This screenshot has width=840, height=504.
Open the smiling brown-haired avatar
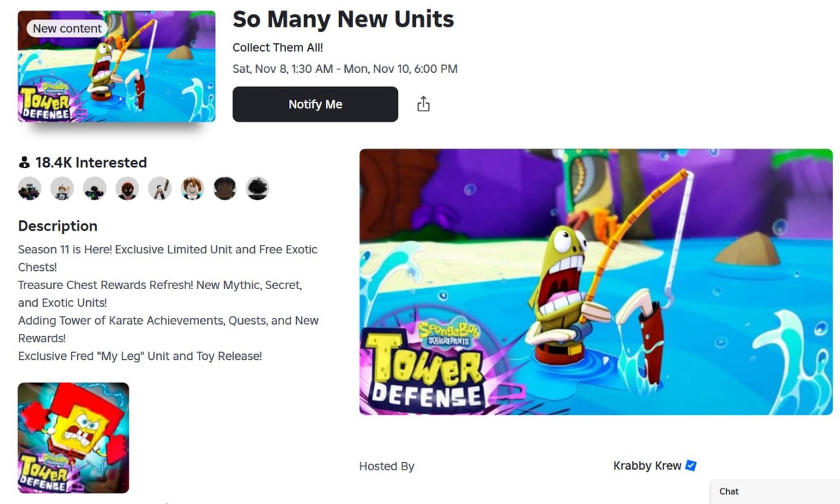[x=192, y=188]
